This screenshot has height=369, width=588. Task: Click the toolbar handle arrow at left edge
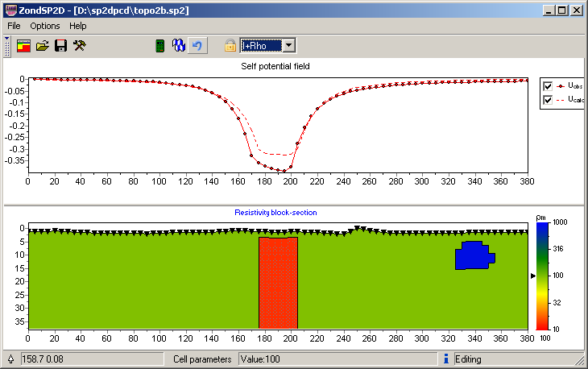coord(7,46)
